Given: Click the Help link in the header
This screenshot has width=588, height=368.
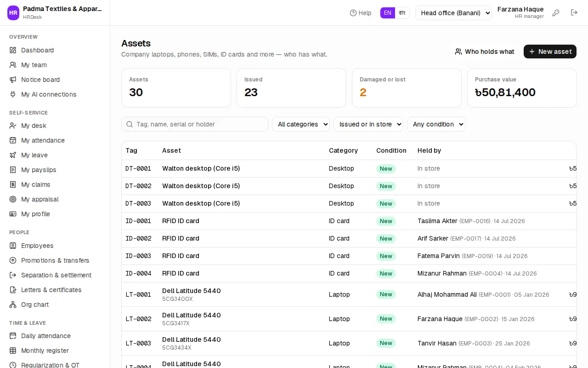Looking at the screenshot, I should pyautogui.click(x=361, y=13).
